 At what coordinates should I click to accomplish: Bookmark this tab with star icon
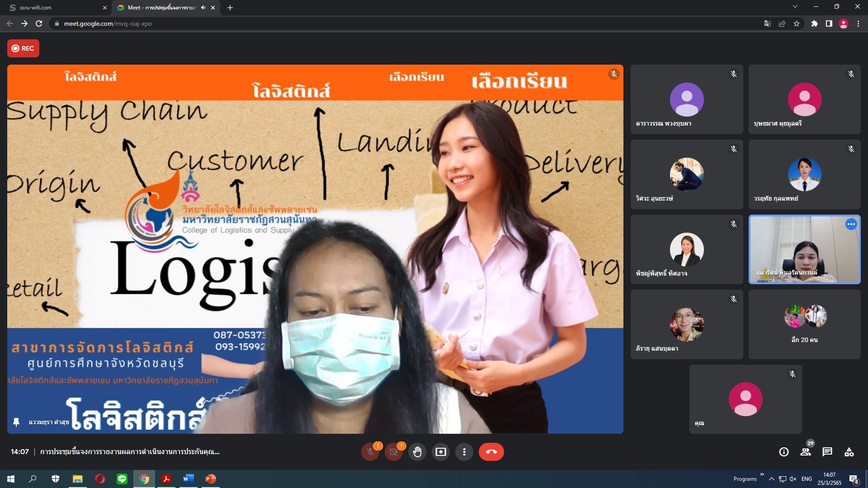tap(797, 23)
